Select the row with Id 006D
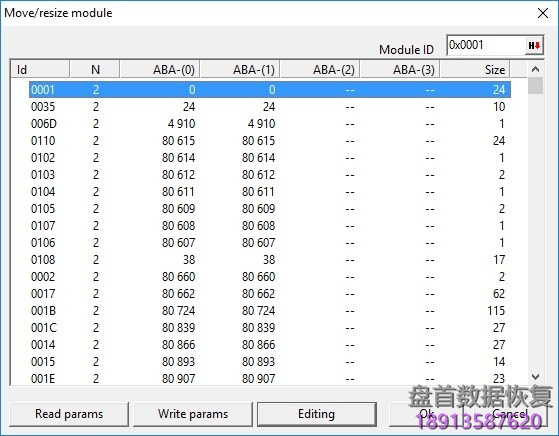This screenshot has width=559, height=436. coord(270,124)
